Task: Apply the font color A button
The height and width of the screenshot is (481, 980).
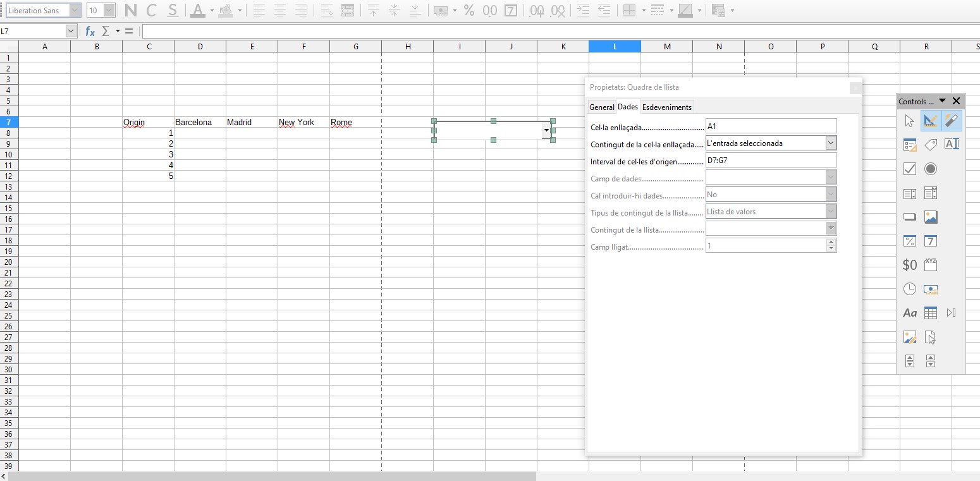Action: 198,10
